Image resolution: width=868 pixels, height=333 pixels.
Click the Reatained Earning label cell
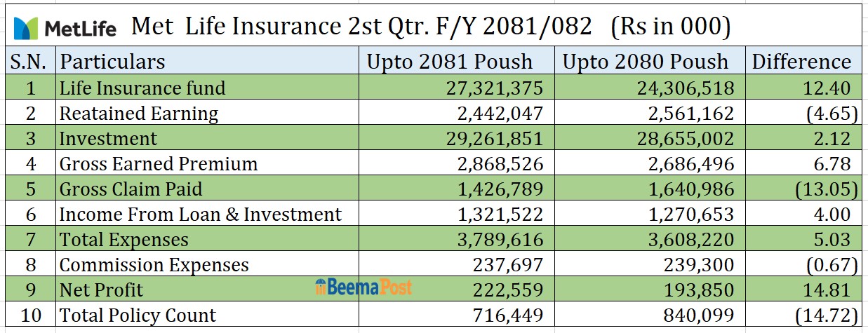coord(139,114)
